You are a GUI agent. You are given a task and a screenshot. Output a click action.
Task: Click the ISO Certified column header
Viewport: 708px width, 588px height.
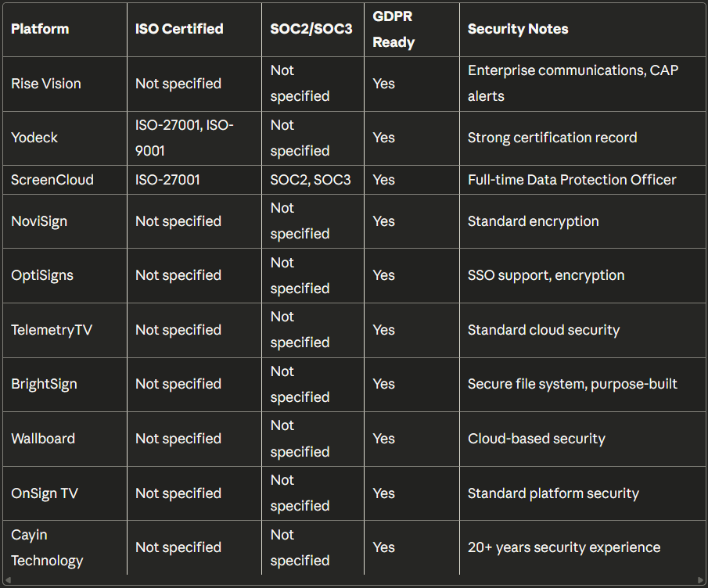[x=179, y=29]
